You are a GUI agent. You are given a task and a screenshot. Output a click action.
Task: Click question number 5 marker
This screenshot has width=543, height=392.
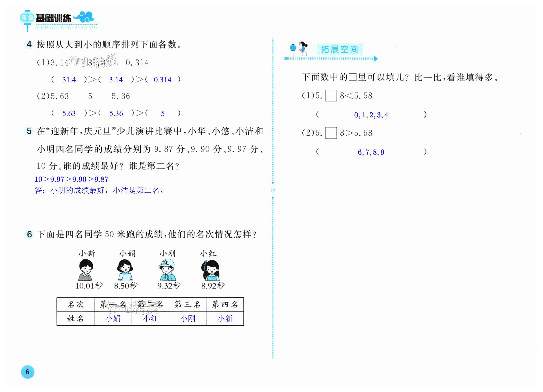click(29, 131)
